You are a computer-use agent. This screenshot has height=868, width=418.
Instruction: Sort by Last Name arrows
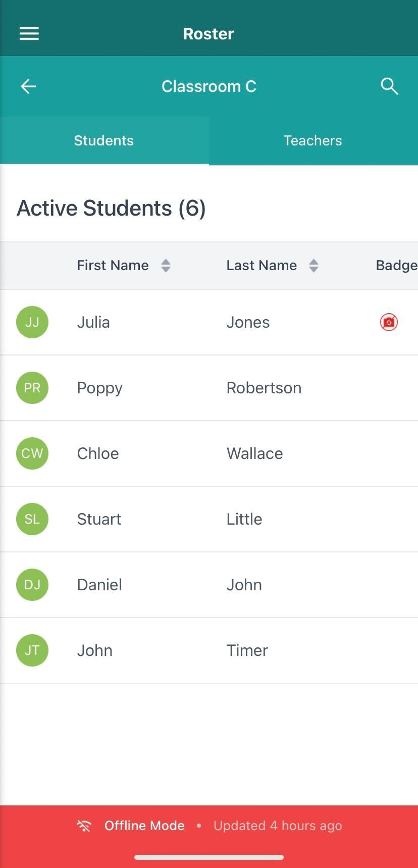coord(313,266)
